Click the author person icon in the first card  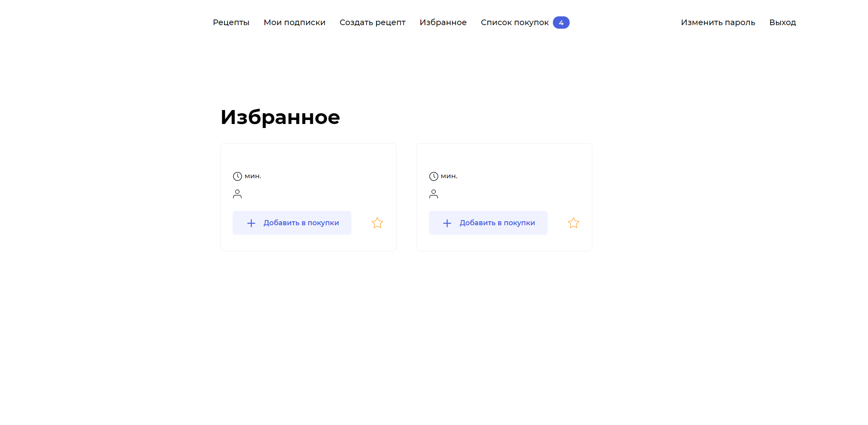[237, 194]
